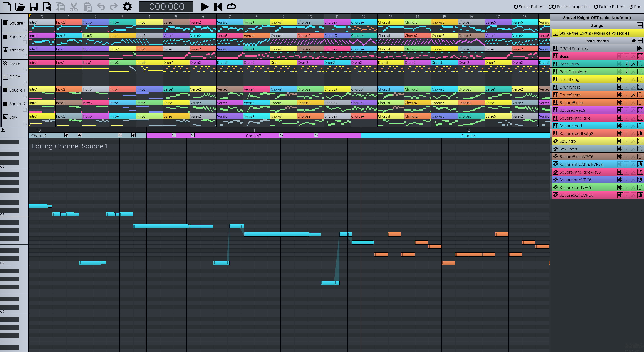Import instruments using folder icon

tap(633, 41)
